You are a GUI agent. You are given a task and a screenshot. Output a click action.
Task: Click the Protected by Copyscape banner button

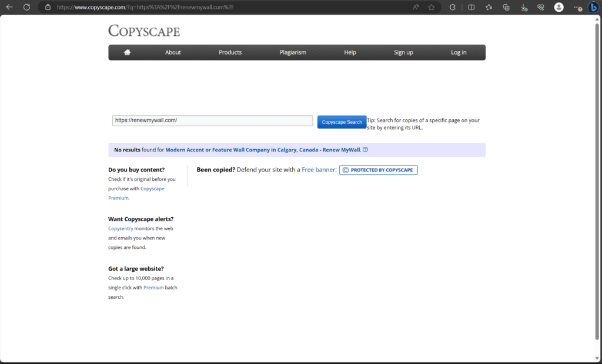pyautogui.click(x=378, y=170)
